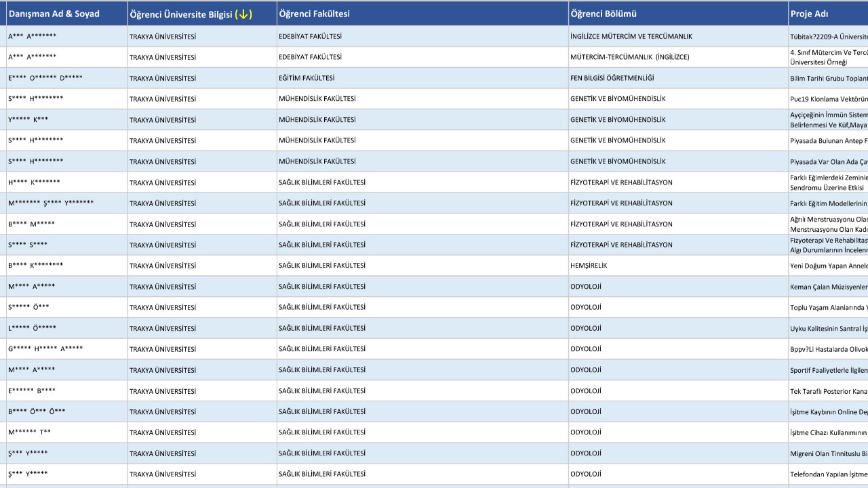868x488 pixels.
Task: Sort by Danışman Ad & Soyad column header
Action: [x=54, y=14]
